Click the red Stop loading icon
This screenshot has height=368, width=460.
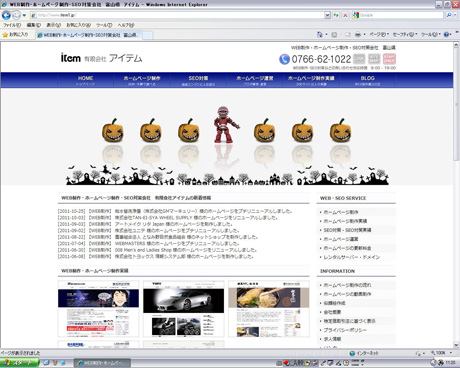point(345,15)
